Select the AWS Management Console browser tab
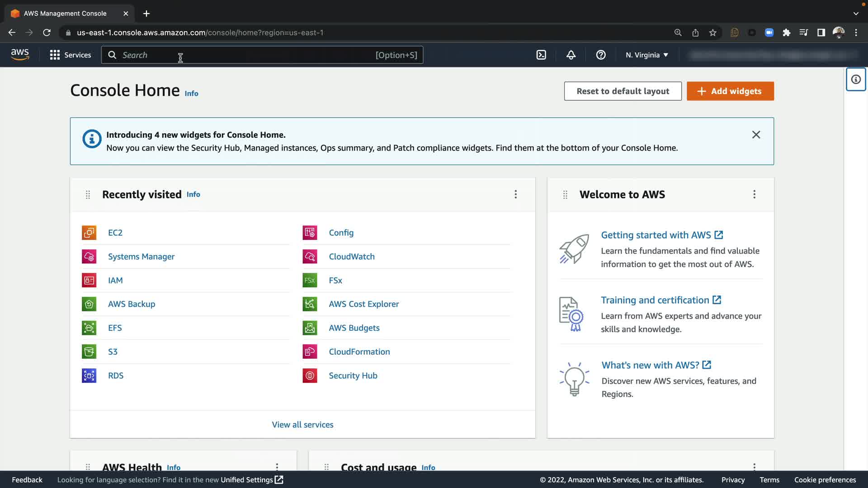The height and width of the screenshot is (488, 868). coord(65,14)
